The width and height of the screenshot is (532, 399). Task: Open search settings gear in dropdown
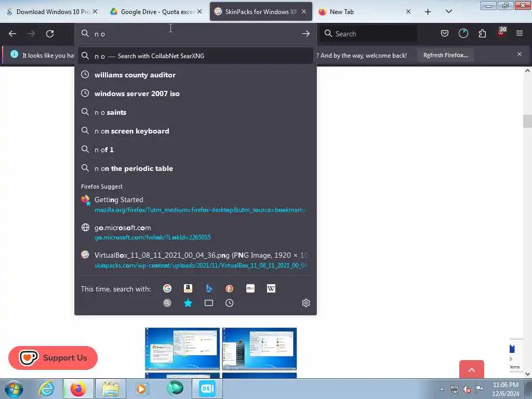tap(305, 303)
